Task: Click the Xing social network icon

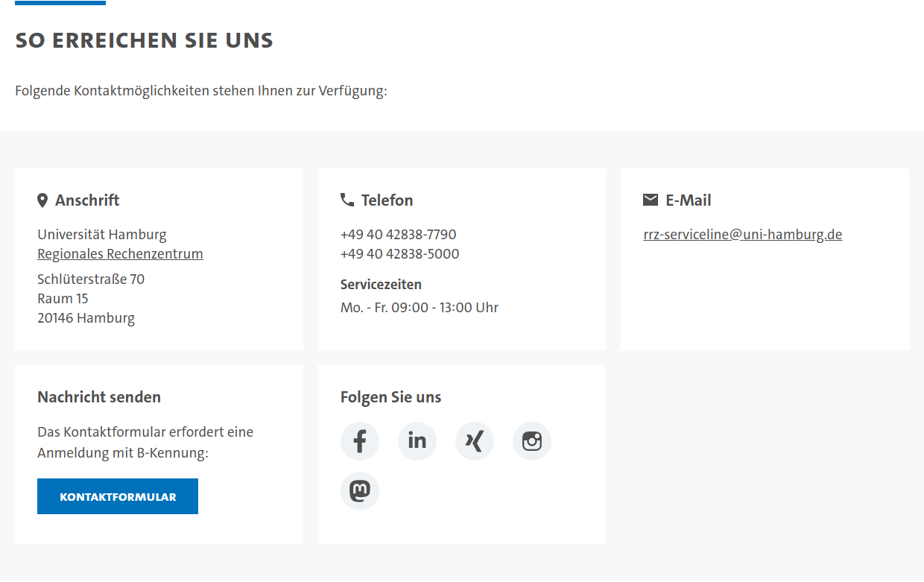Action: [475, 441]
